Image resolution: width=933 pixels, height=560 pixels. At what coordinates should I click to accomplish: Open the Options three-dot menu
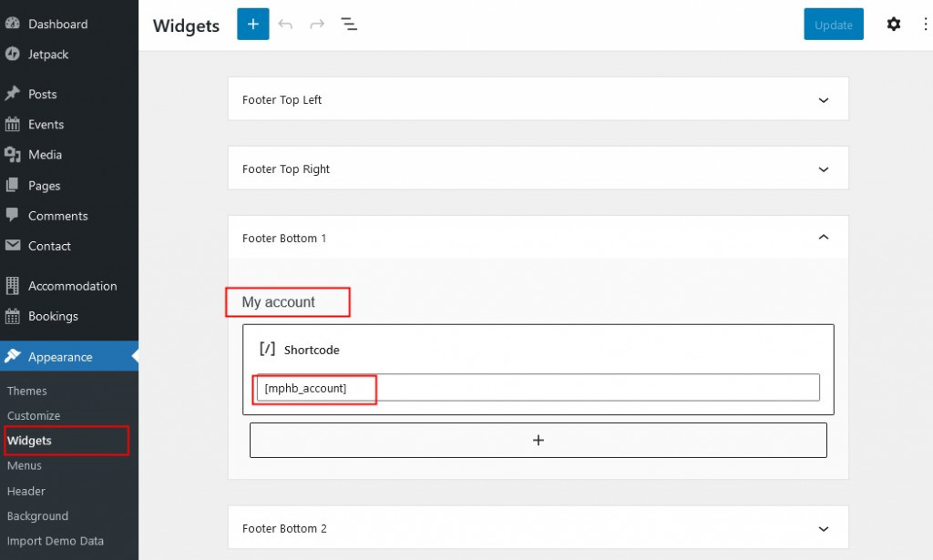pos(925,24)
